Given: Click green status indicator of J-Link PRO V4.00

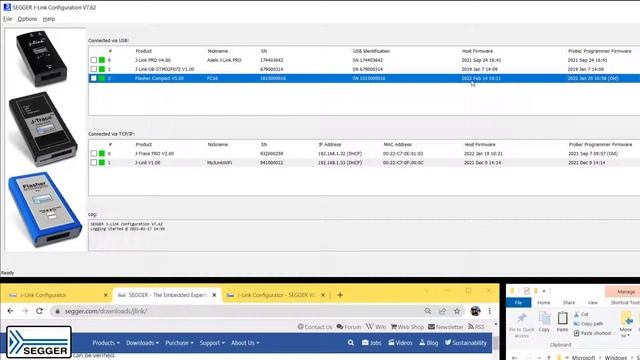Looking at the screenshot, I should (x=102, y=60).
